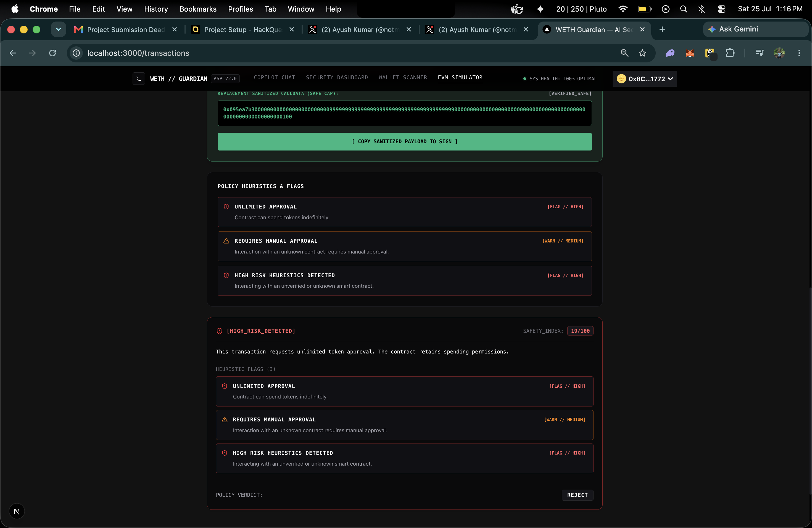Click the first [WARN // MEDIUM] tag
The height and width of the screenshot is (528, 812).
click(563, 241)
